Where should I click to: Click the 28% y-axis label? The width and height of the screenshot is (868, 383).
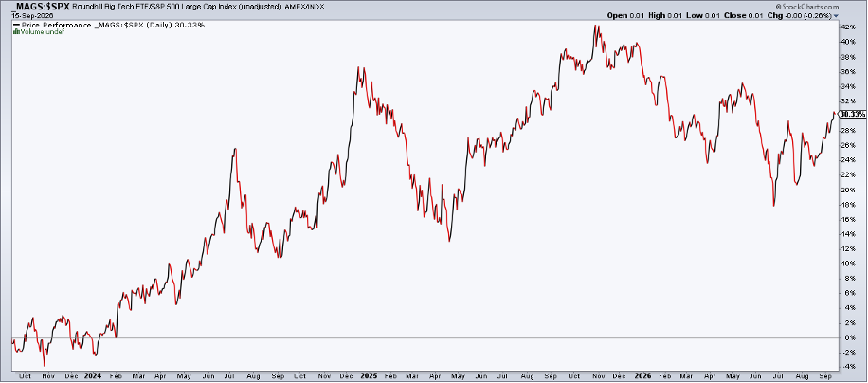click(x=849, y=131)
